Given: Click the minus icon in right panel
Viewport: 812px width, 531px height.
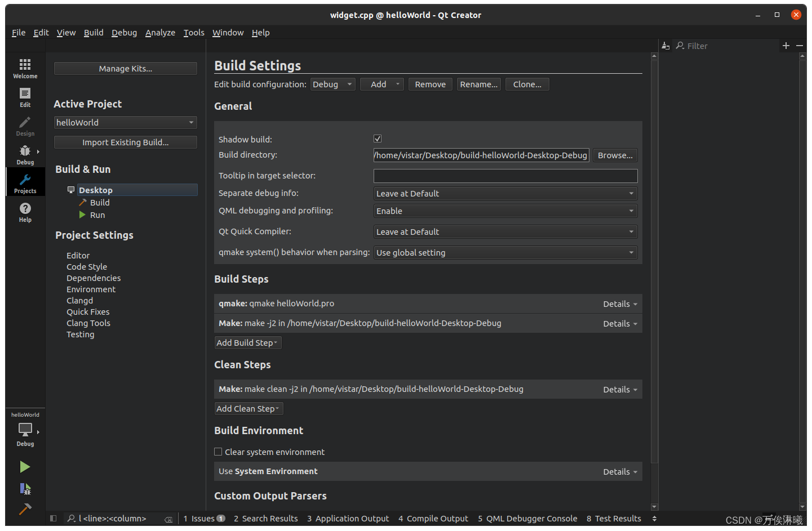Looking at the screenshot, I should 800,46.
